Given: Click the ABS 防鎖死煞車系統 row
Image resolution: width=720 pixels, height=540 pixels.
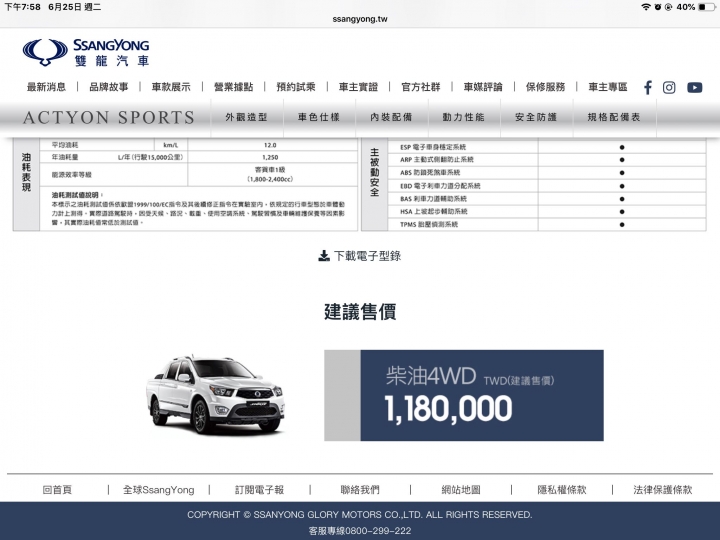Looking at the screenshot, I should pos(547,173).
